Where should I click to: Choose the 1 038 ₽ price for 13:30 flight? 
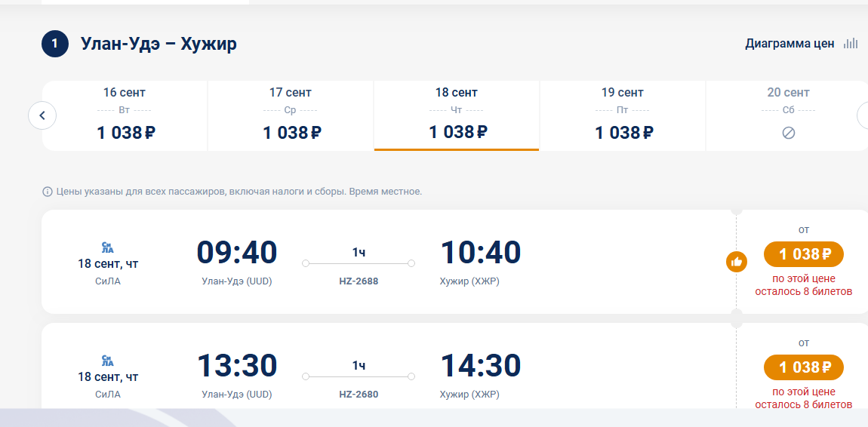tap(804, 367)
